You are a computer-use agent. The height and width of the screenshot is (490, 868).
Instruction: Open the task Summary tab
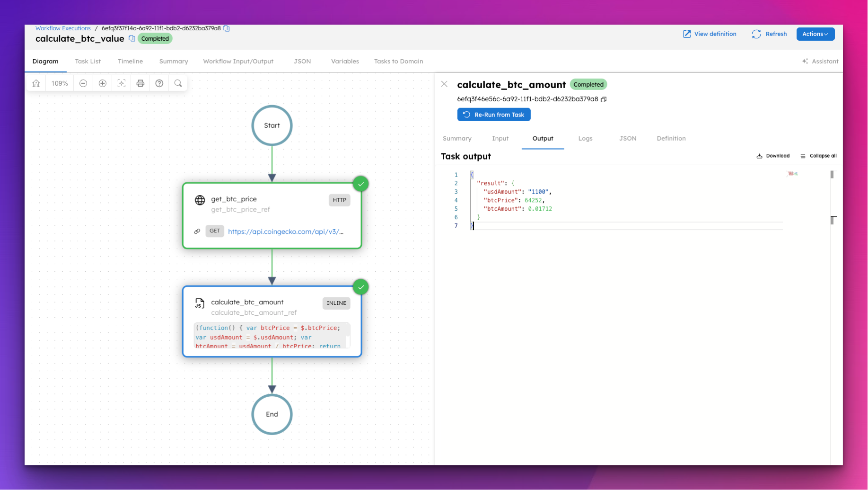point(457,138)
